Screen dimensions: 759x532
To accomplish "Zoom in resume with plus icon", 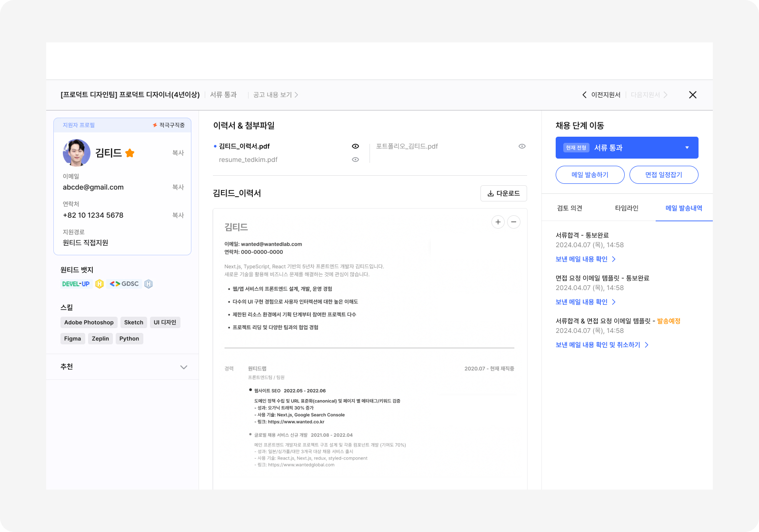I will tap(498, 222).
